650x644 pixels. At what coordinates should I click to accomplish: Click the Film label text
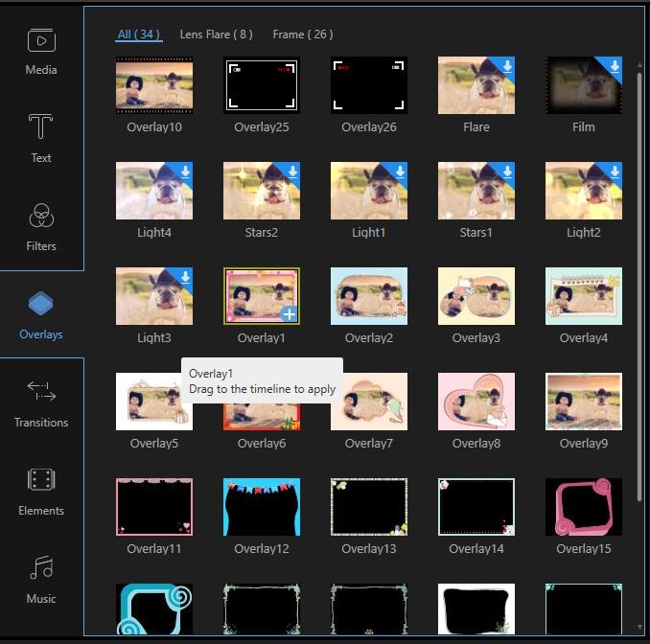(584, 126)
